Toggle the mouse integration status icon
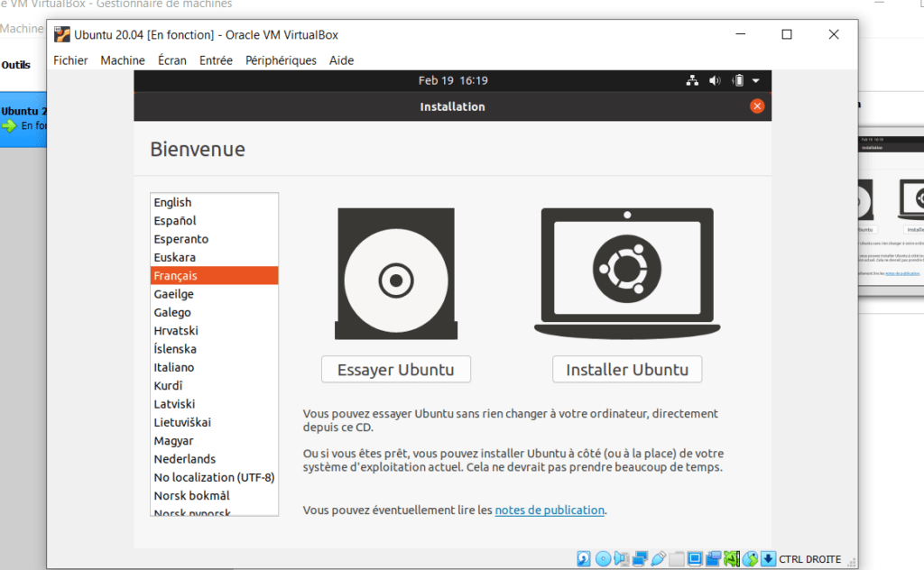924x570 pixels. click(750, 559)
